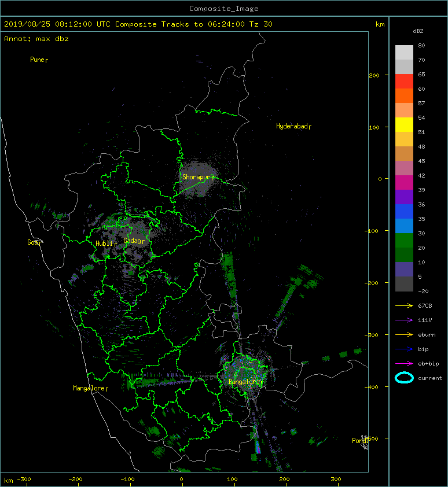The height and width of the screenshot is (487, 448).
Task: Click the 0 km y-axis tick label
Action: (380, 179)
